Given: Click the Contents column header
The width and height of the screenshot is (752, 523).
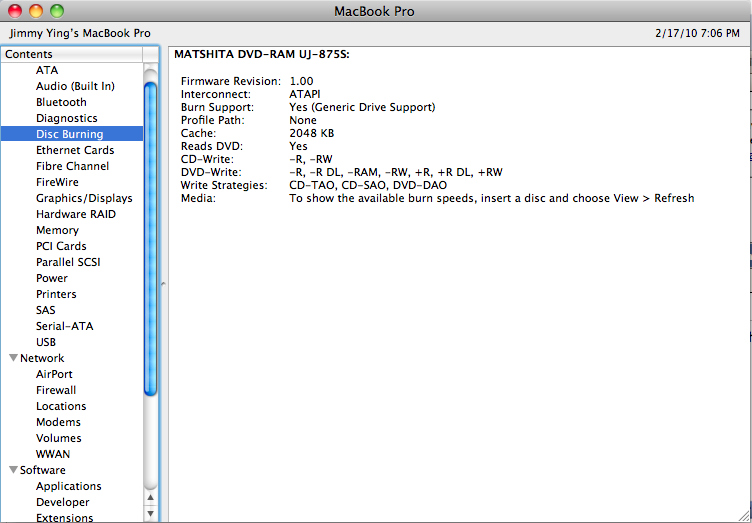Looking at the screenshot, I should tap(72, 54).
